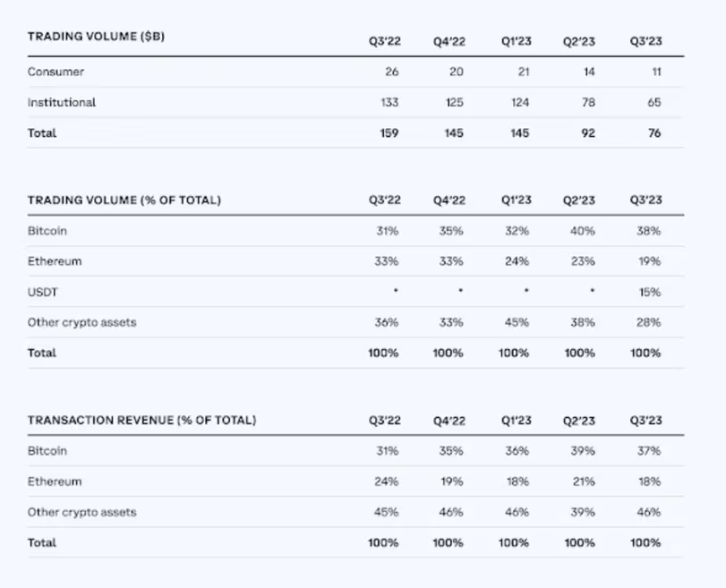Click Trading Volume (% of Total) heading

pyautogui.click(x=124, y=200)
